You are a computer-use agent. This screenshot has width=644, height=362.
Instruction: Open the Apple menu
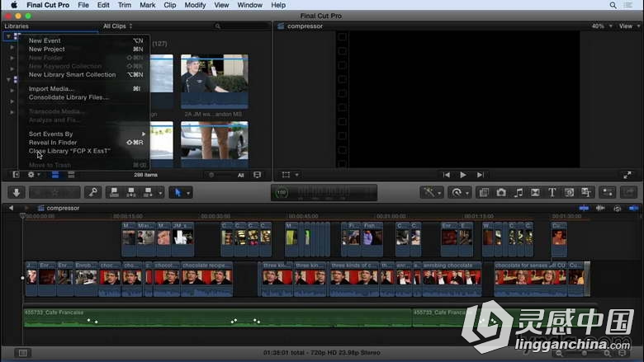pyautogui.click(x=14, y=5)
